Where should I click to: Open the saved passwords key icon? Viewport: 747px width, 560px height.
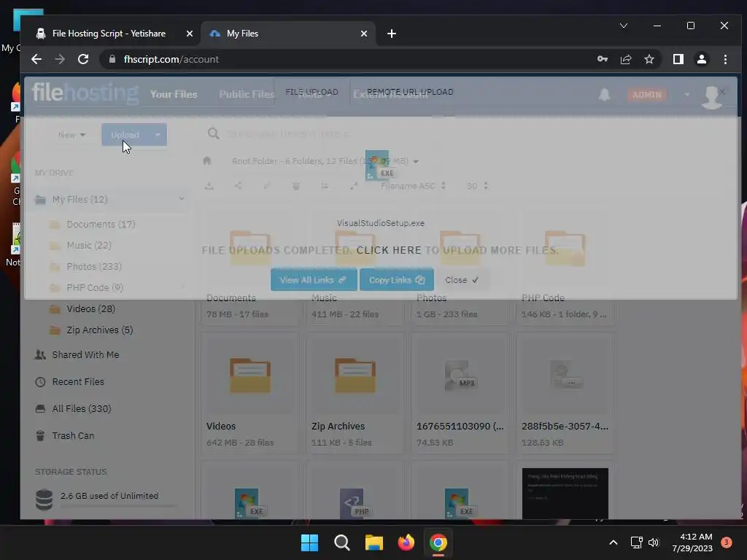click(603, 59)
